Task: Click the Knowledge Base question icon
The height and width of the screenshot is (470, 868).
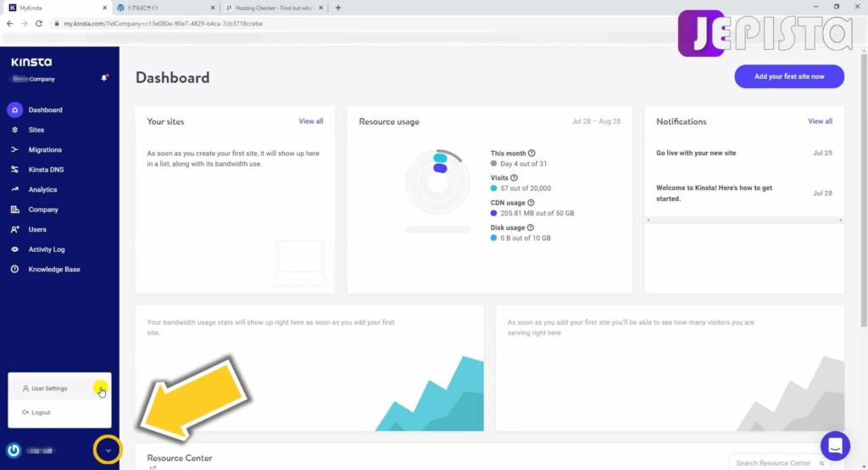Action: click(x=14, y=270)
